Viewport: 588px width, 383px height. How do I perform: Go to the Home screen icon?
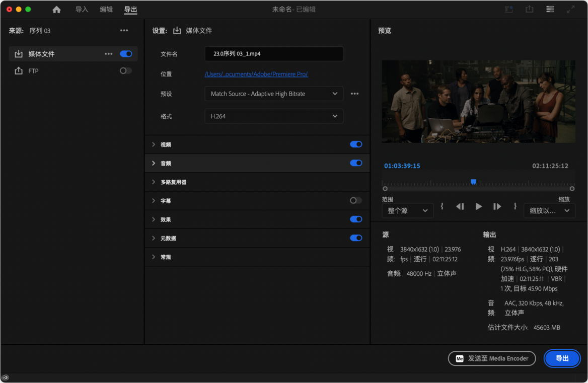click(x=56, y=10)
